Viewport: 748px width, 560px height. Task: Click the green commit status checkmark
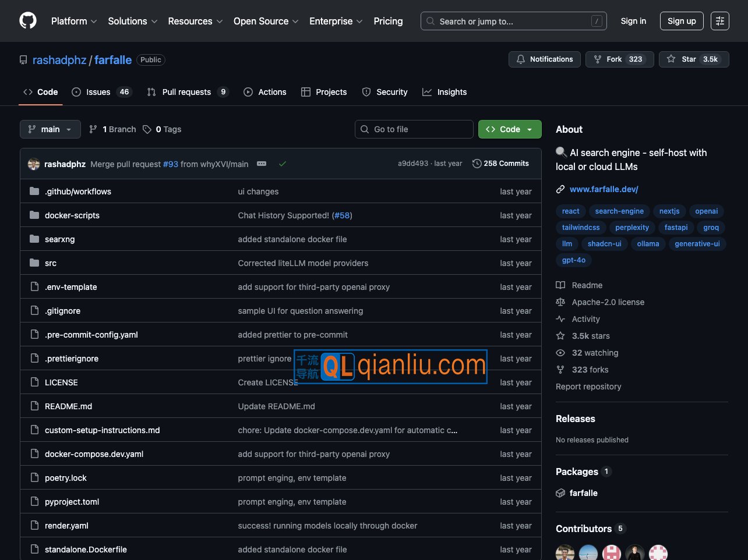tap(283, 164)
